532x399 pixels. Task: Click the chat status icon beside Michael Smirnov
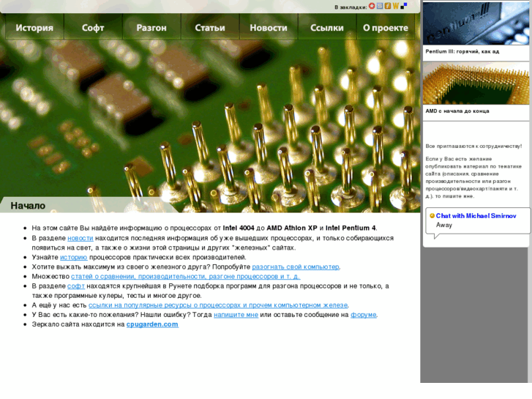[432, 216]
